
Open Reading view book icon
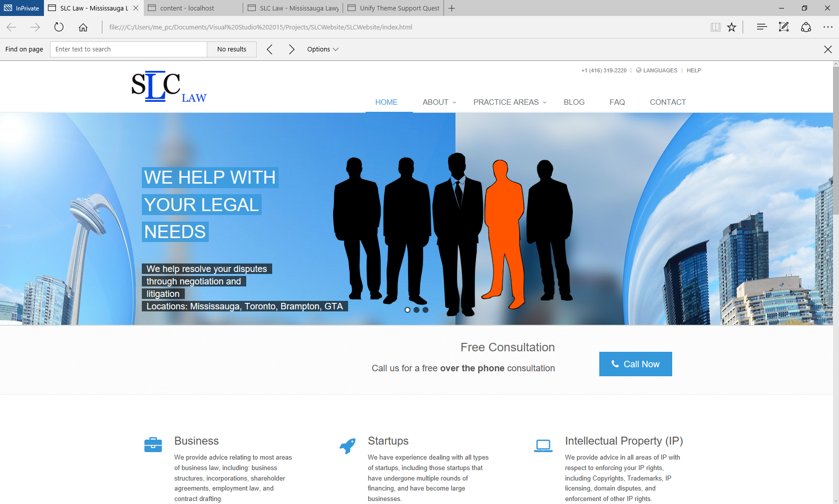tap(715, 27)
